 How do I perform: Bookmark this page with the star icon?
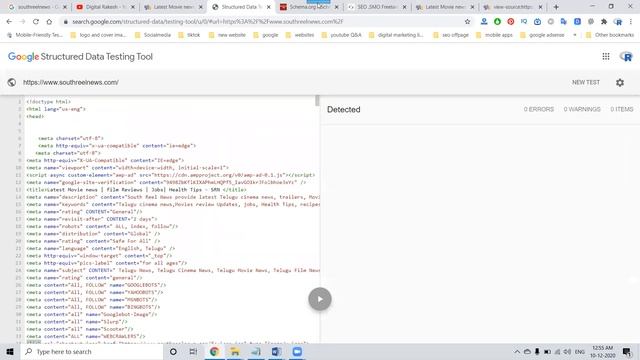[x=467, y=22]
